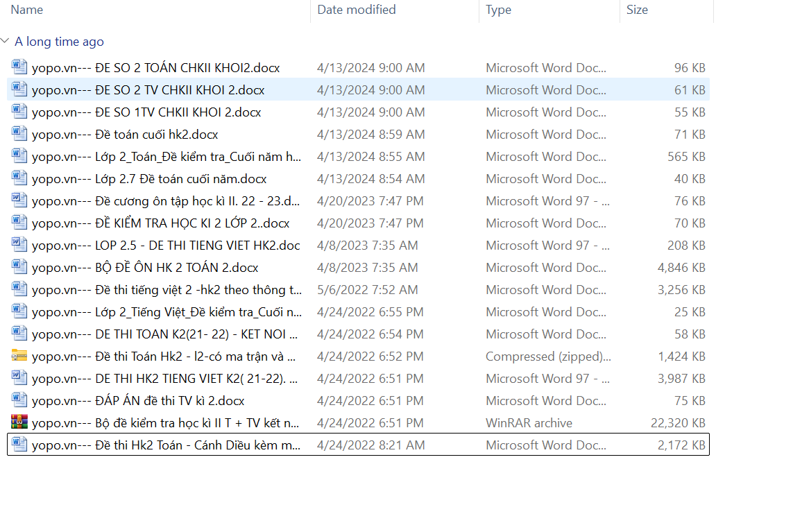Click the zipped folder icon for Đề thi Toán Hk2
Viewport: 793px width, 532px height.
[19, 357]
